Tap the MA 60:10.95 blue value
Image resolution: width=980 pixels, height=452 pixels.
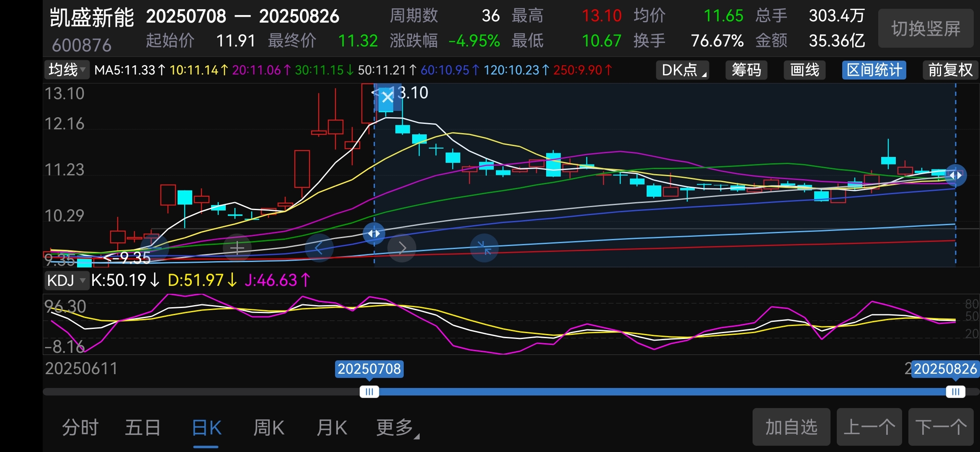450,70
